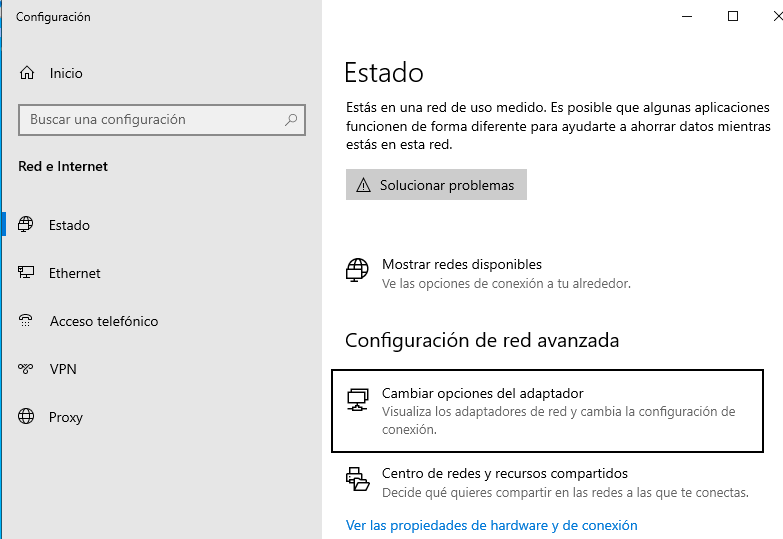Click the Inicio home icon

pyautogui.click(x=27, y=73)
